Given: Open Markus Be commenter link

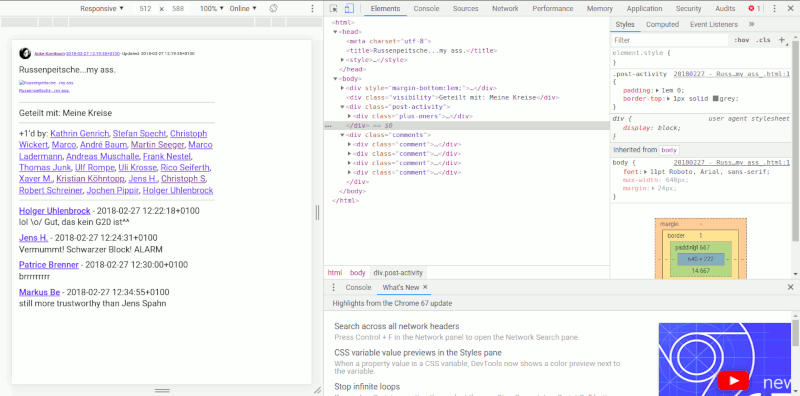Looking at the screenshot, I should click(39, 292).
